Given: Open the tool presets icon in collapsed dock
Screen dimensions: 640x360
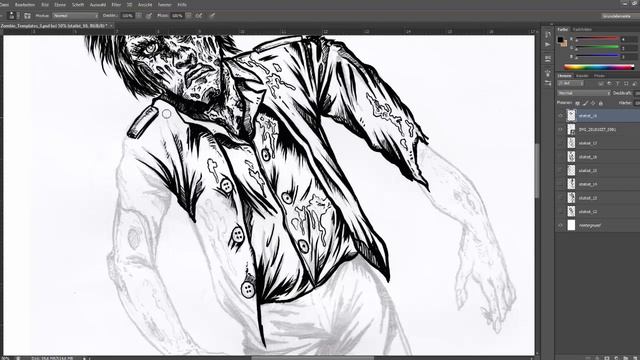Looking at the screenshot, I should tap(548, 83).
